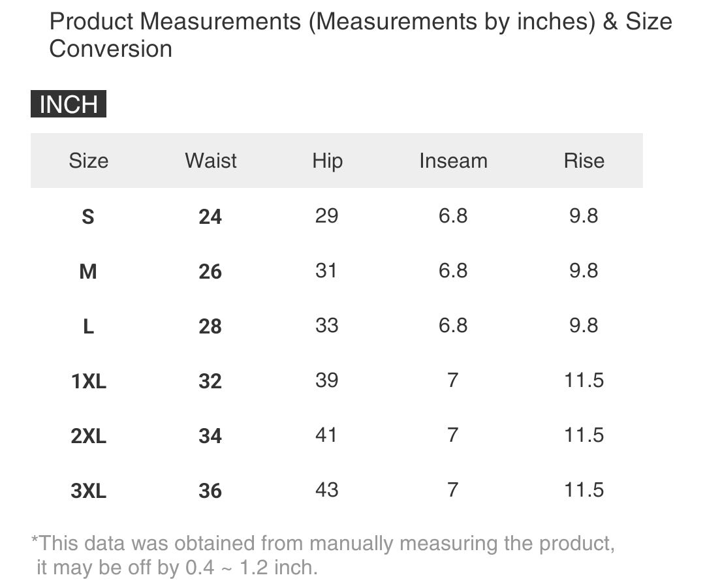
Task: Select hip value 33 in L row
Action: [x=326, y=325]
